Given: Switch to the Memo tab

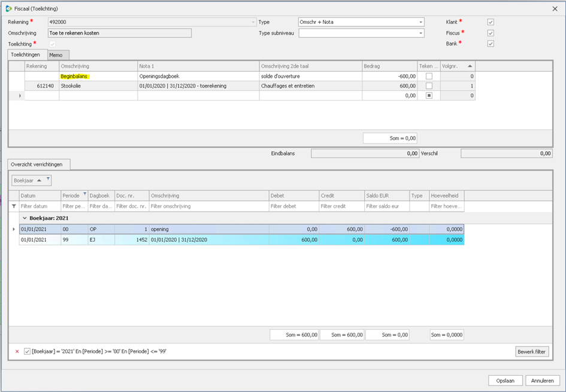Looking at the screenshot, I should point(56,55).
